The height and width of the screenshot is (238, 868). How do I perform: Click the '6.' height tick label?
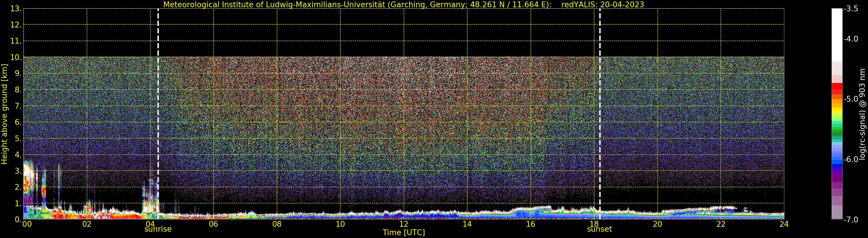18,122
